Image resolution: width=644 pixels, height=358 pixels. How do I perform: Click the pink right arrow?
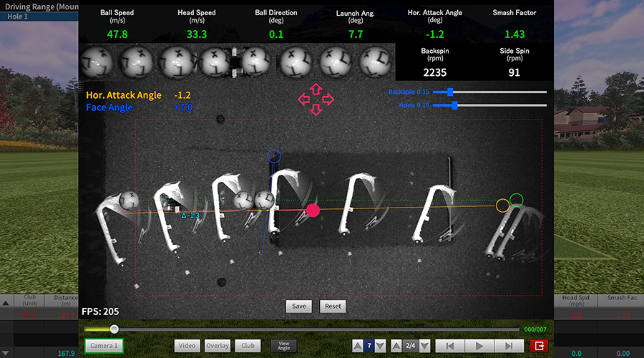coord(328,100)
